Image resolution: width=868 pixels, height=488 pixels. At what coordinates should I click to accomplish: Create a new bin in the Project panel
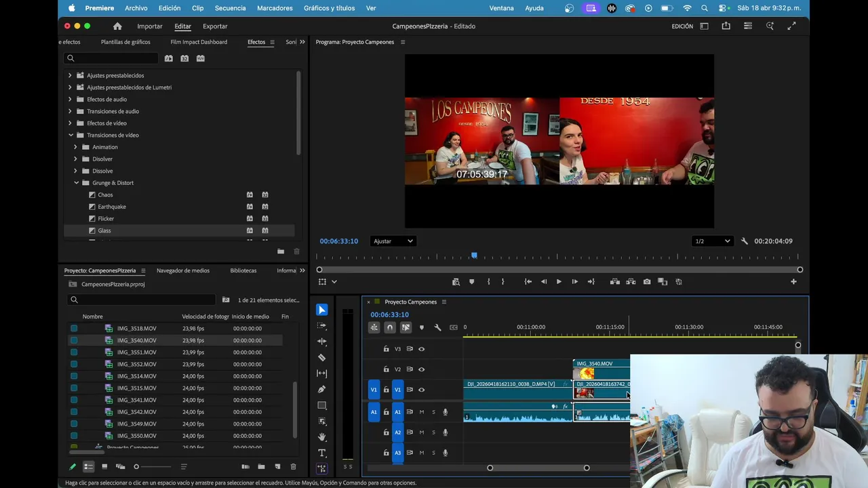click(x=261, y=466)
